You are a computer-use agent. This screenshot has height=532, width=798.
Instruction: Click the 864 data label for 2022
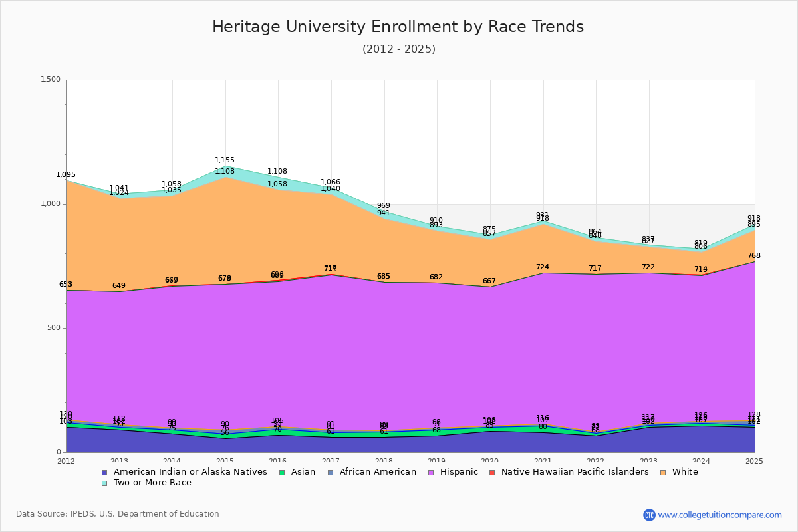point(595,232)
